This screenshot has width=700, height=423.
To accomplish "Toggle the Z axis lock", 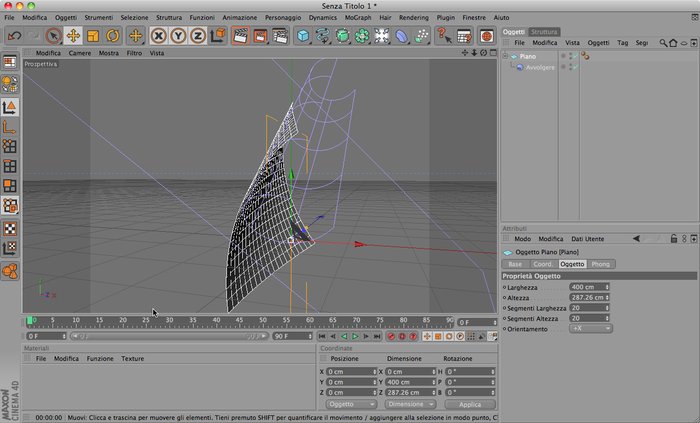I will 198,36.
